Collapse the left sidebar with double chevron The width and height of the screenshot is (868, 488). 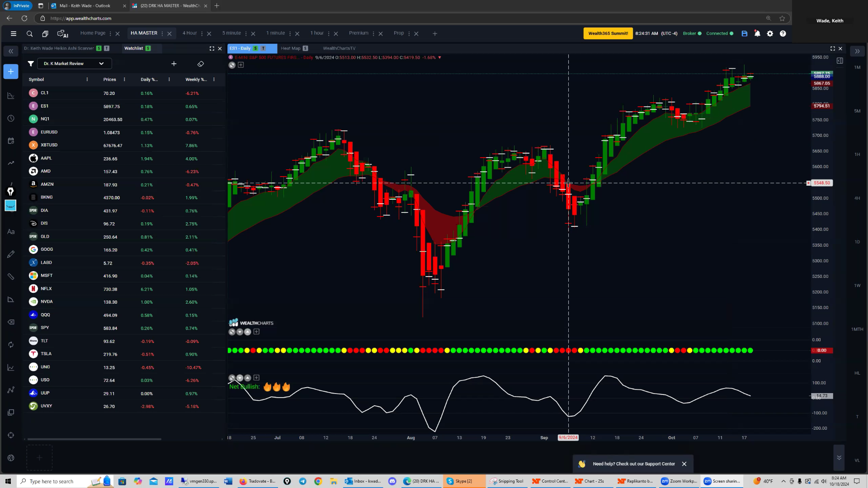(x=11, y=51)
